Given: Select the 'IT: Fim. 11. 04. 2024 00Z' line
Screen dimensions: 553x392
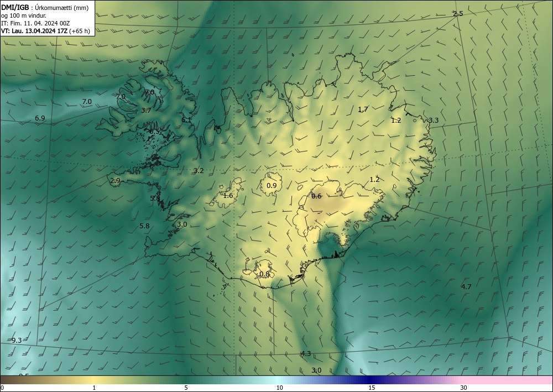Looking at the screenshot, I should point(35,23).
